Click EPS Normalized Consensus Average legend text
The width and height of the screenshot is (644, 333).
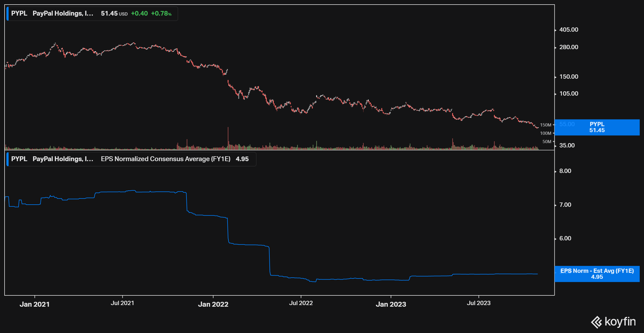point(166,159)
